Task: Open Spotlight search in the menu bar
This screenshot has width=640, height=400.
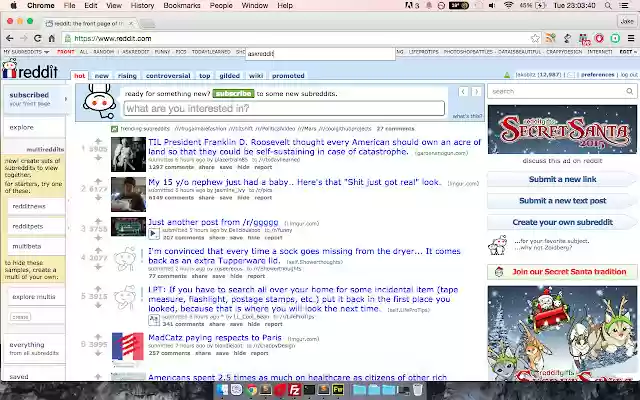Action: (x=608, y=6)
